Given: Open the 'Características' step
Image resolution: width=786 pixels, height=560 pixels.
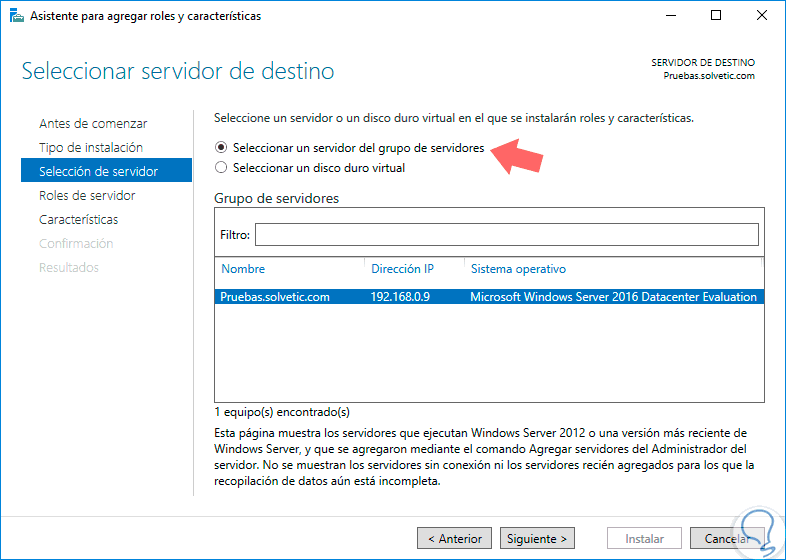Looking at the screenshot, I should click(x=79, y=220).
